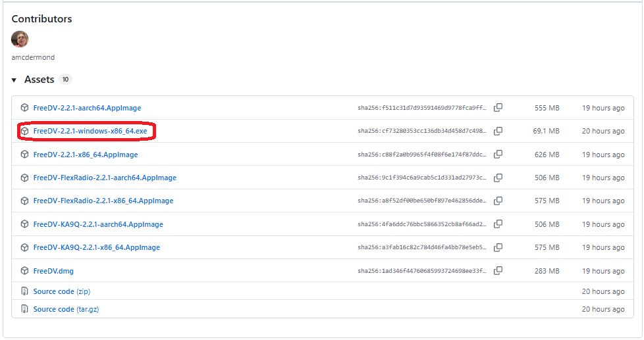Copy sha256 for FreeDV-2.2.1-windows-x86_64.exe
Screen dimensions: 644x340
498,131
